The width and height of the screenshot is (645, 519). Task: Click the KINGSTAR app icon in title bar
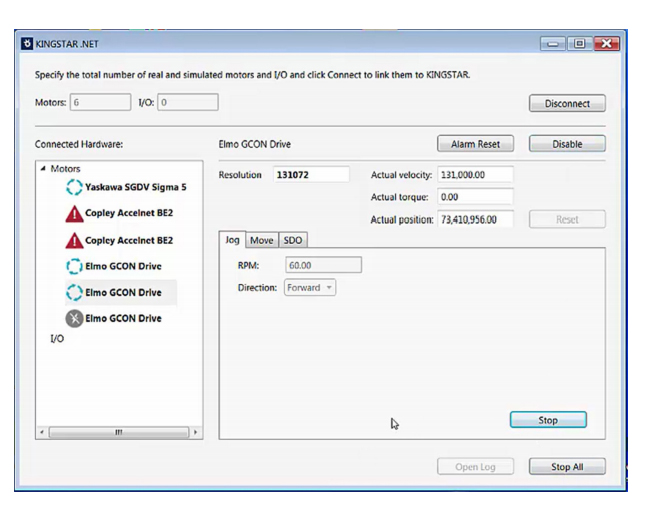[27, 44]
